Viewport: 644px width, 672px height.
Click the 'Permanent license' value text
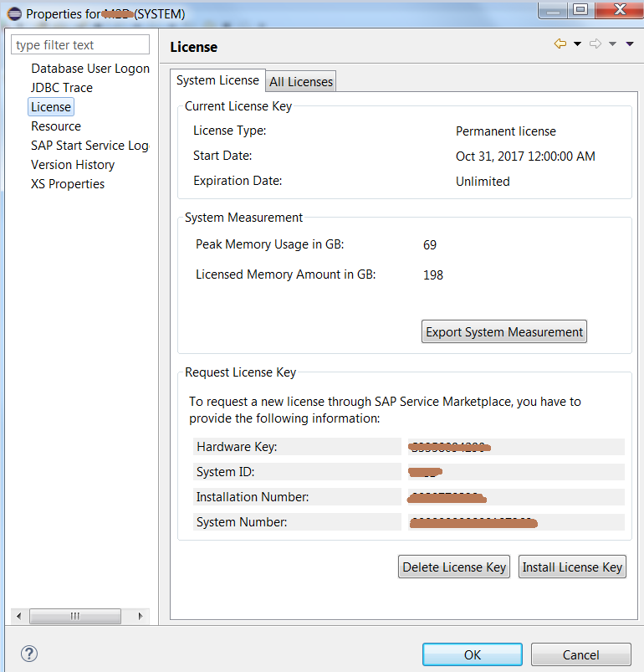pos(506,131)
